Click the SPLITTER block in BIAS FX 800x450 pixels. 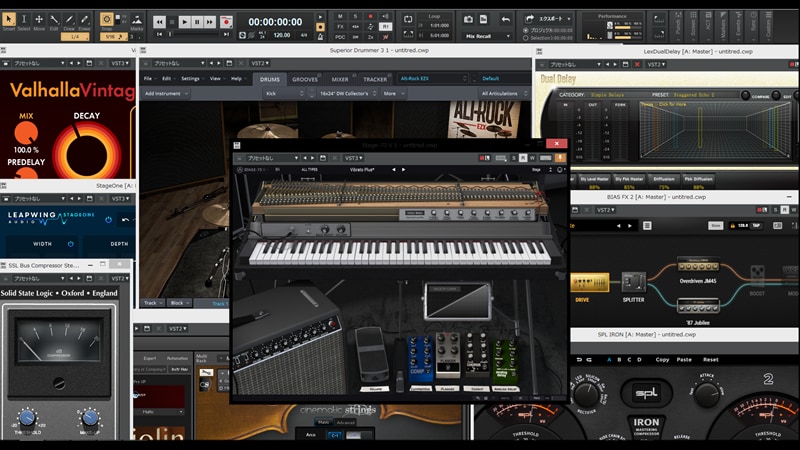click(x=633, y=282)
